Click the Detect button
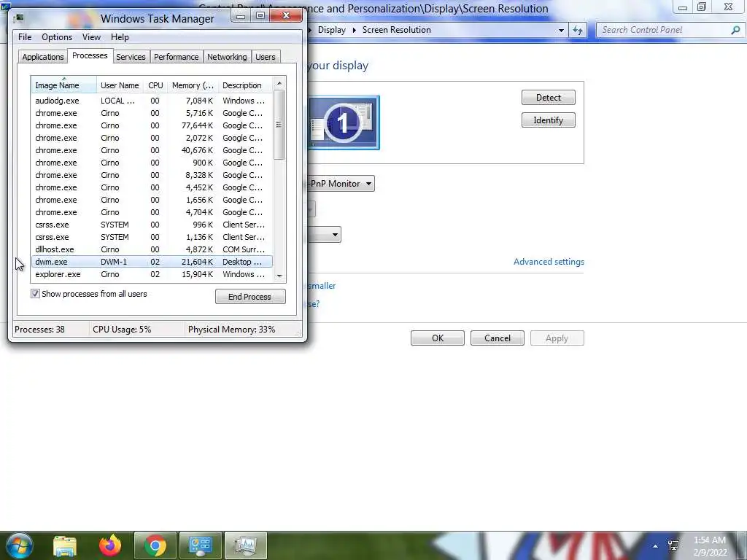The image size is (747, 560). pos(549,98)
